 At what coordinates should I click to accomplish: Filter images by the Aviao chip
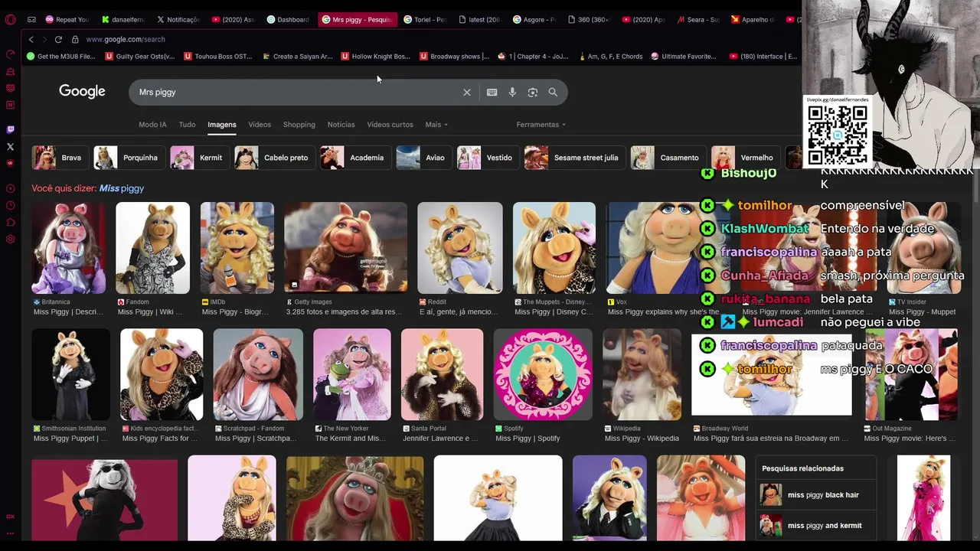tap(423, 158)
